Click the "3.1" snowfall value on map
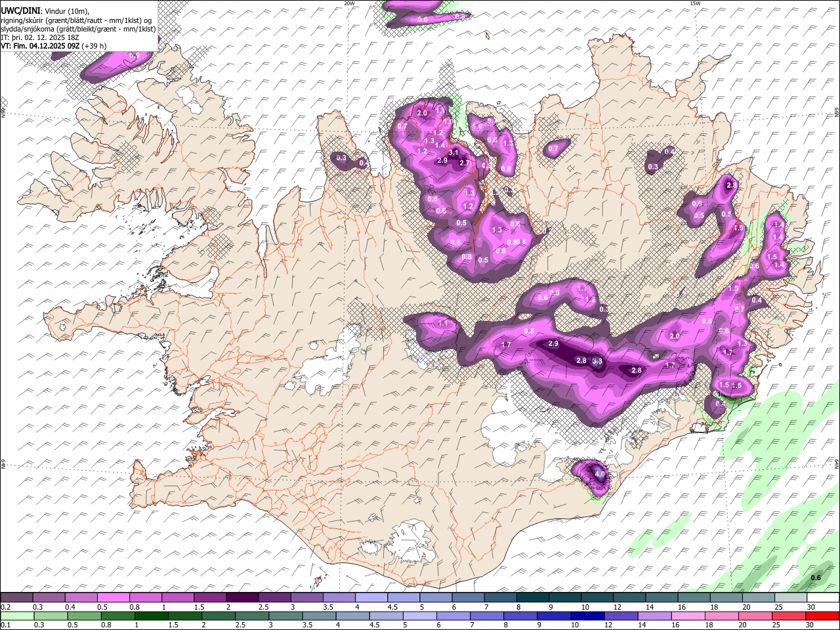This screenshot has width=840, height=630. (x=453, y=152)
